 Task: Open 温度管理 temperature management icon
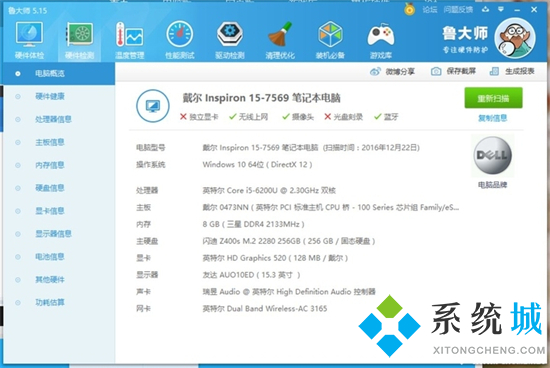click(129, 40)
